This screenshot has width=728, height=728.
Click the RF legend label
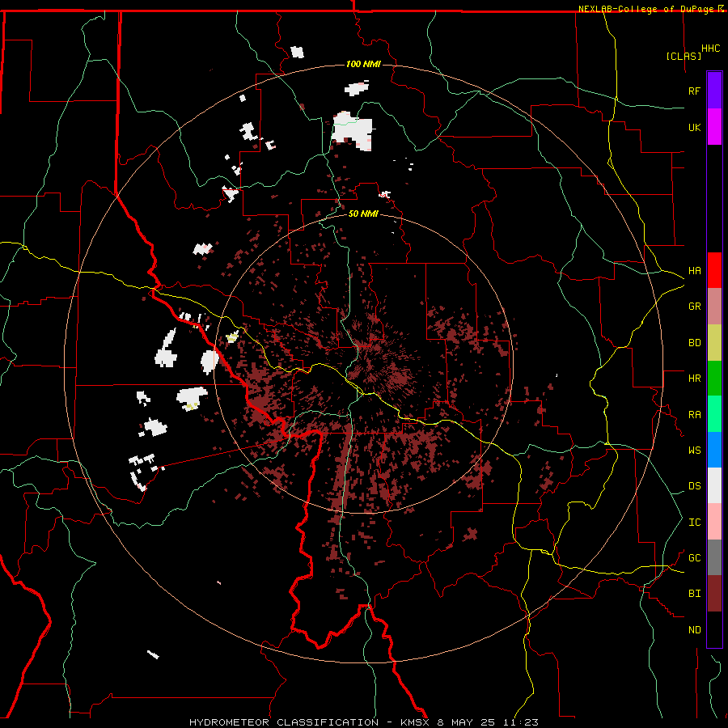(694, 91)
